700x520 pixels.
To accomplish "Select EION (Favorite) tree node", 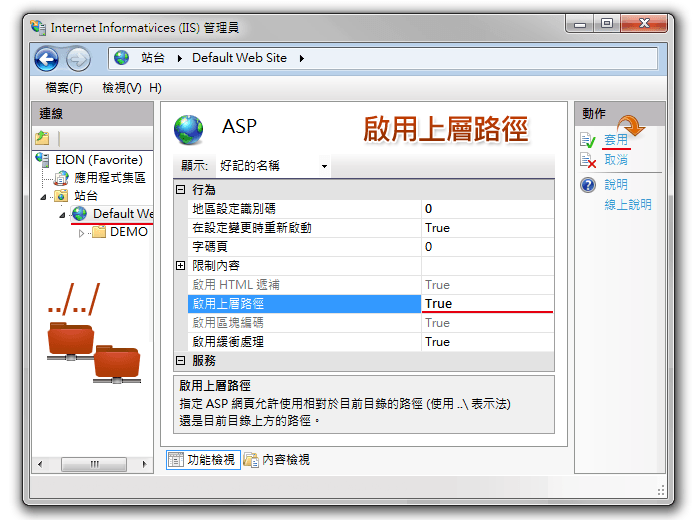I will click(99, 159).
